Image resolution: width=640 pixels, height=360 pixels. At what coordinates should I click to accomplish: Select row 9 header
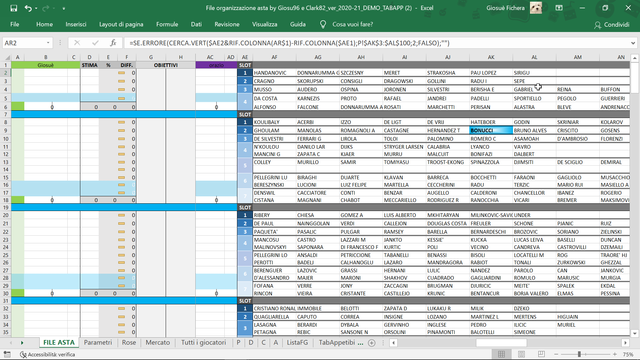5,130
